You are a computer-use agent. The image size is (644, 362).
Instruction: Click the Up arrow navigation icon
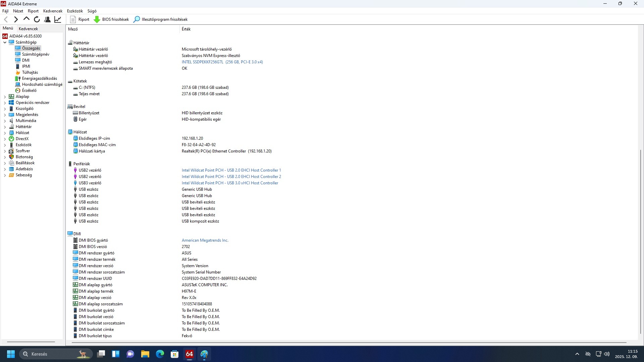tap(26, 19)
